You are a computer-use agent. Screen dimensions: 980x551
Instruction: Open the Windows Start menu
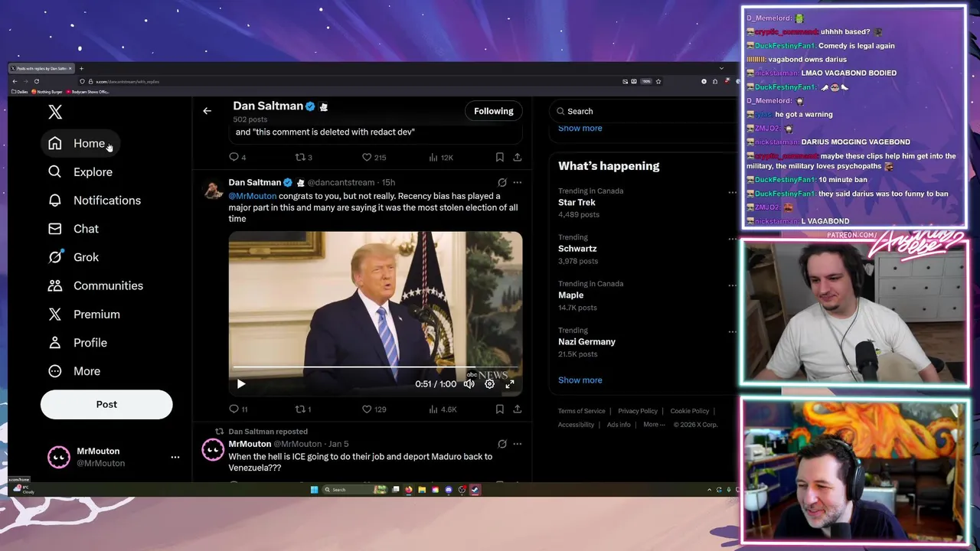pos(314,490)
